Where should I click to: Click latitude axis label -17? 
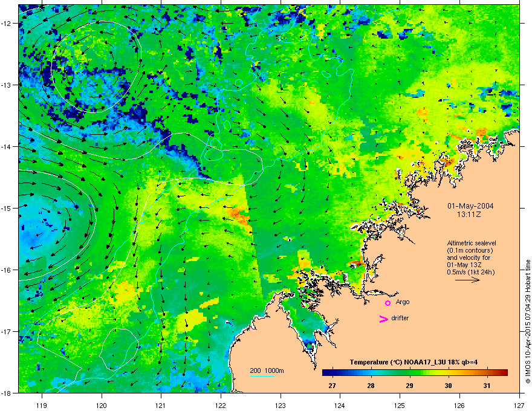pyautogui.click(x=7, y=332)
